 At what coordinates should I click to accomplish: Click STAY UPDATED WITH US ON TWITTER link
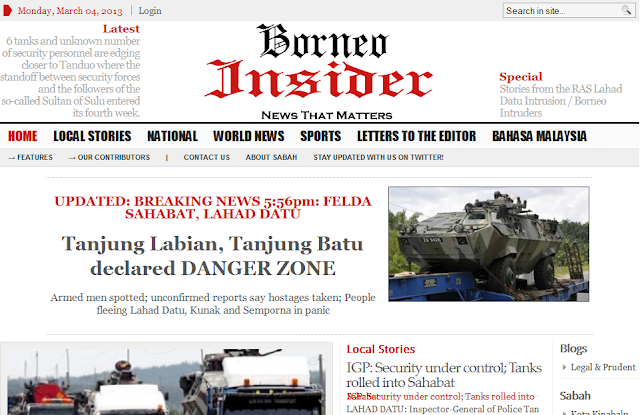[x=378, y=157]
